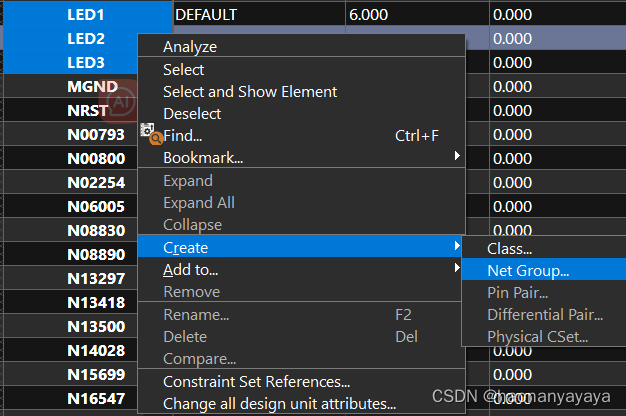
Task: Select the N13418 net name
Action: pyautogui.click(x=96, y=303)
